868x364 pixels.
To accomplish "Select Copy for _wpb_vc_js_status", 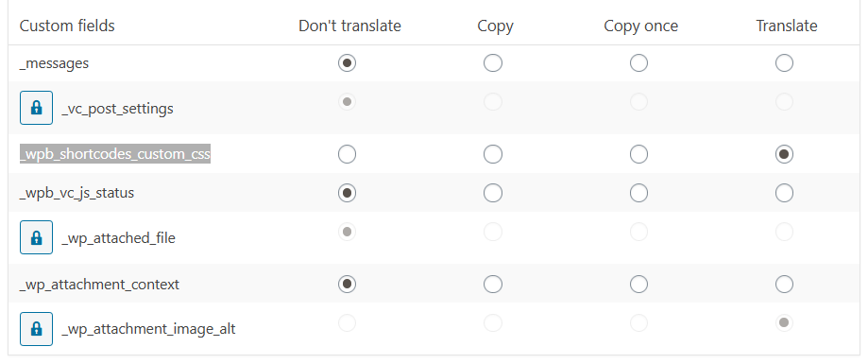I will tap(493, 193).
